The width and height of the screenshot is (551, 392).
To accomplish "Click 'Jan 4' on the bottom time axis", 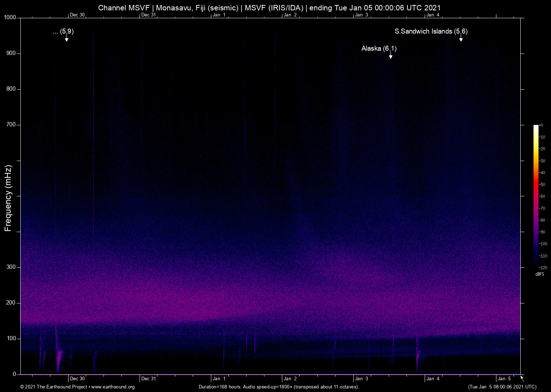I will (433, 379).
